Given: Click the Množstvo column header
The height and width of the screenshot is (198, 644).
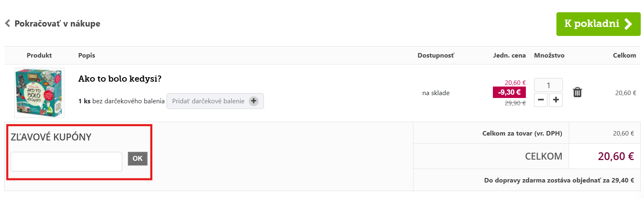Looking at the screenshot, I should (x=549, y=56).
